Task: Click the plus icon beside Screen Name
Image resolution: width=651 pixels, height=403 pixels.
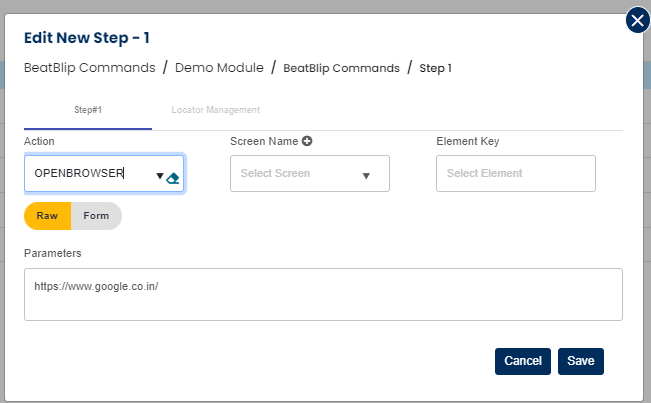Action: point(307,142)
